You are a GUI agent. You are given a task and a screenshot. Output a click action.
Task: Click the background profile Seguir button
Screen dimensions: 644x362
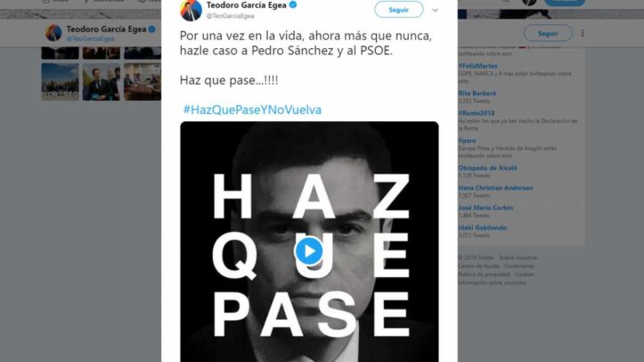(548, 33)
